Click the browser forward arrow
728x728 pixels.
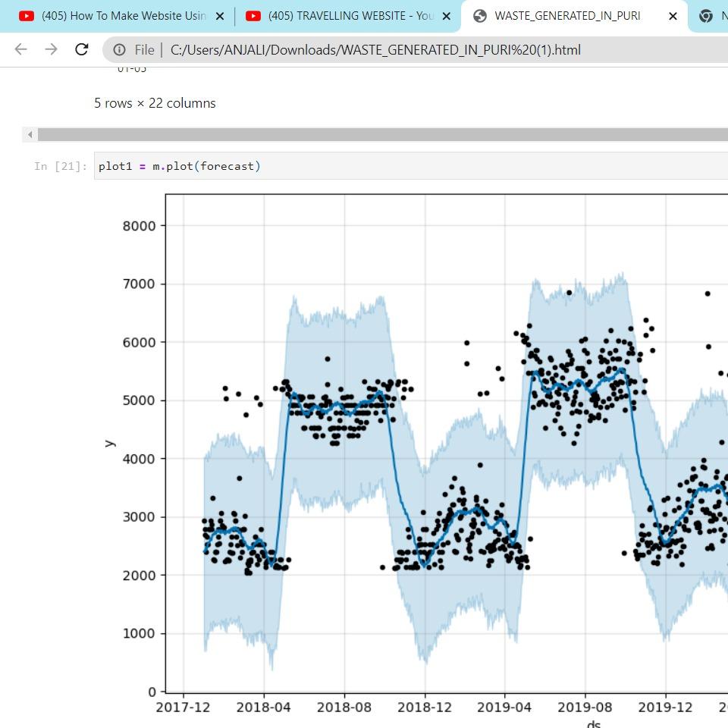[x=51, y=49]
